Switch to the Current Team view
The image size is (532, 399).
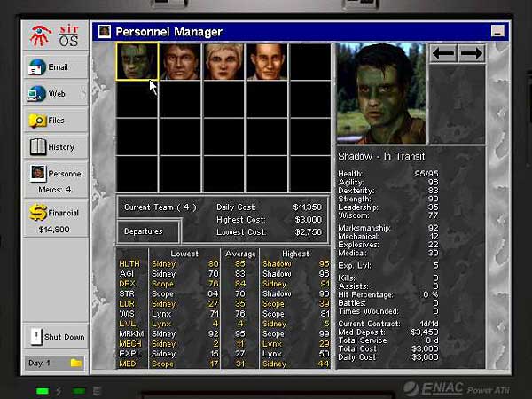[160, 207]
